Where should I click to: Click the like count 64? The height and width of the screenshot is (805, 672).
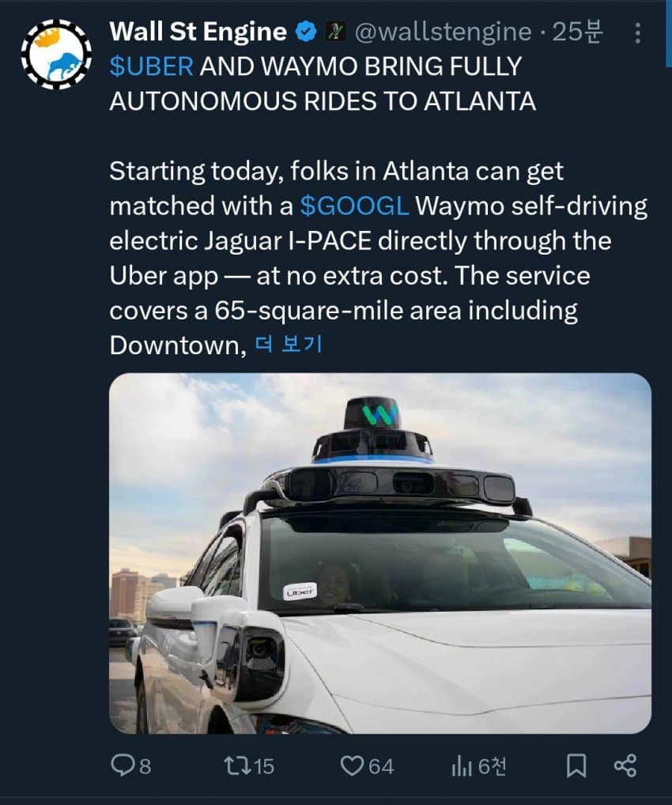point(381,766)
